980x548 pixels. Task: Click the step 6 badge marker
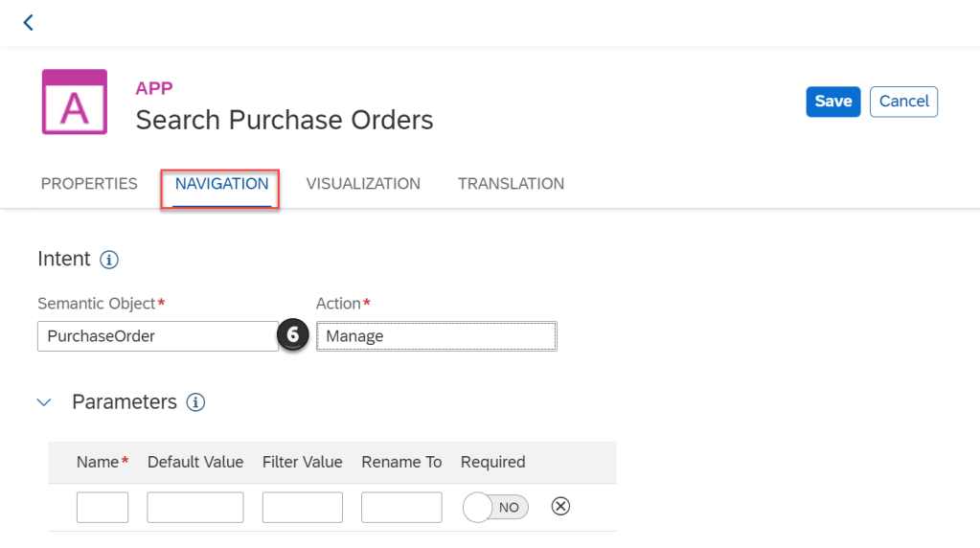coord(294,336)
